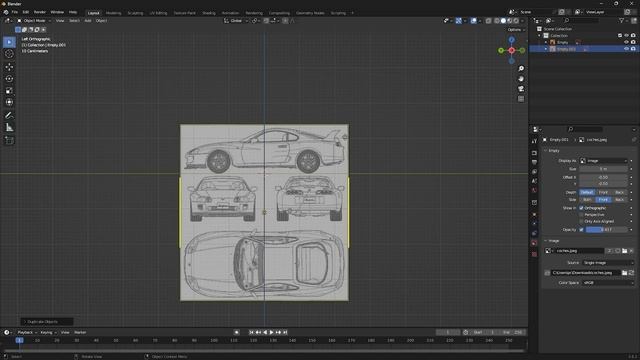Expand the Empty.001 outliner row
This screenshot has height=360, width=640.
point(546,49)
